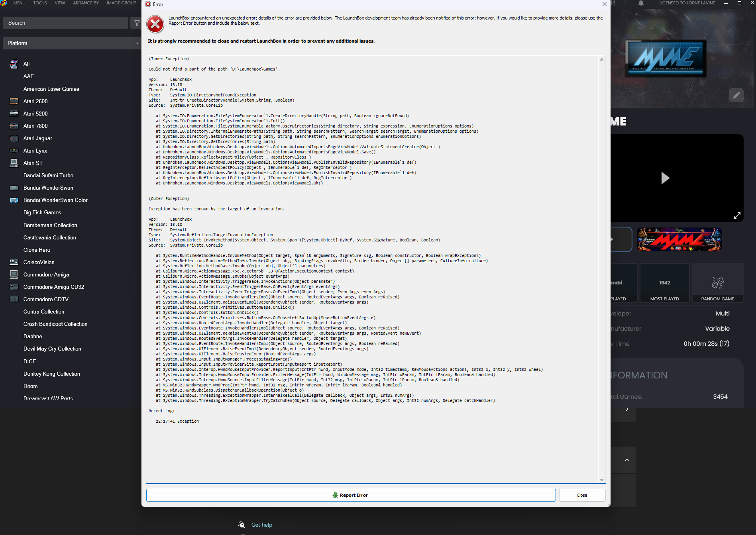756x535 pixels.
Task: Expand video to fullscreen with arrows icon
Action: point(737,216)
